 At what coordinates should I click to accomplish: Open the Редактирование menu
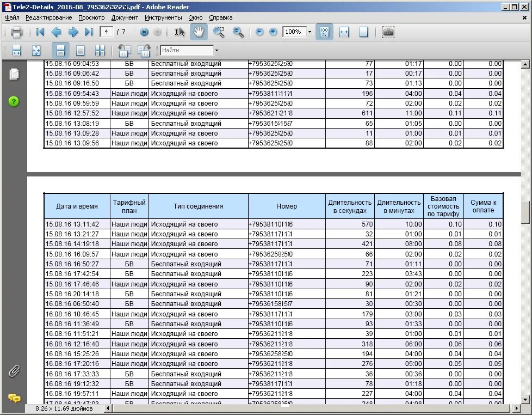(x=49, y=17)
